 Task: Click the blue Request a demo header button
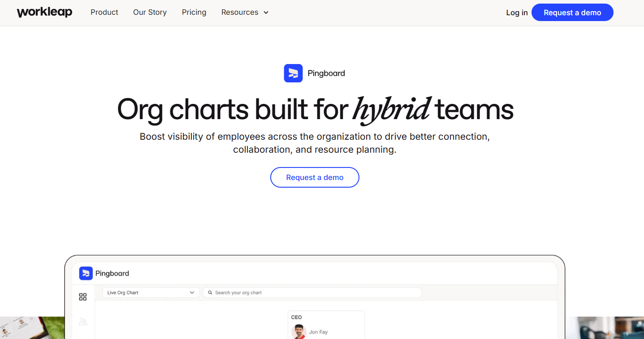click(572, 13)
